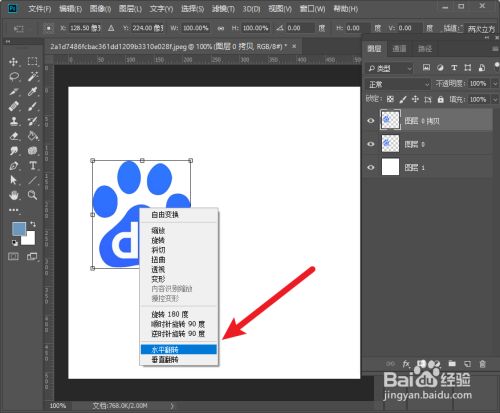
Task: Open the Layers panel menu
Action: tap(495, 49)
